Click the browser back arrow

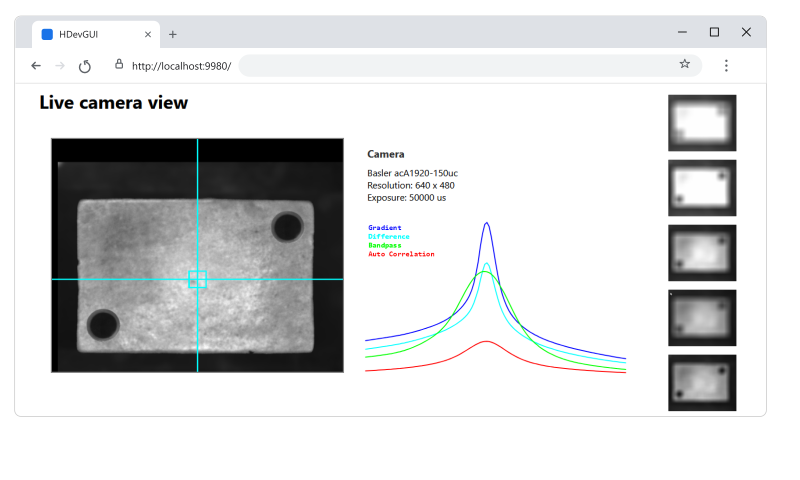point(36,65)
